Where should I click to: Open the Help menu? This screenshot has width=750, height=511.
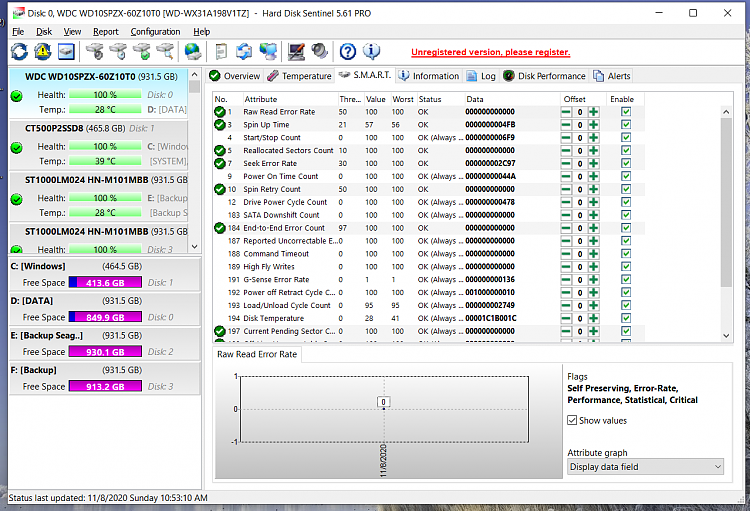click(x=201, y=32)
